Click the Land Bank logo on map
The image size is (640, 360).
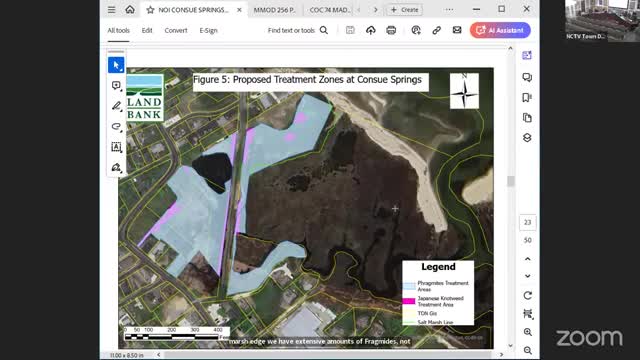pos(145,98)
